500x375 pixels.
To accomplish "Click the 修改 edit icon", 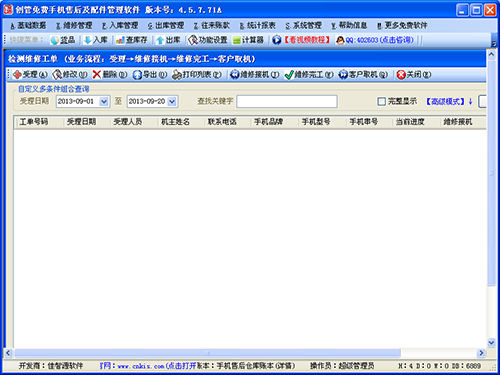I will click(57, 75).
